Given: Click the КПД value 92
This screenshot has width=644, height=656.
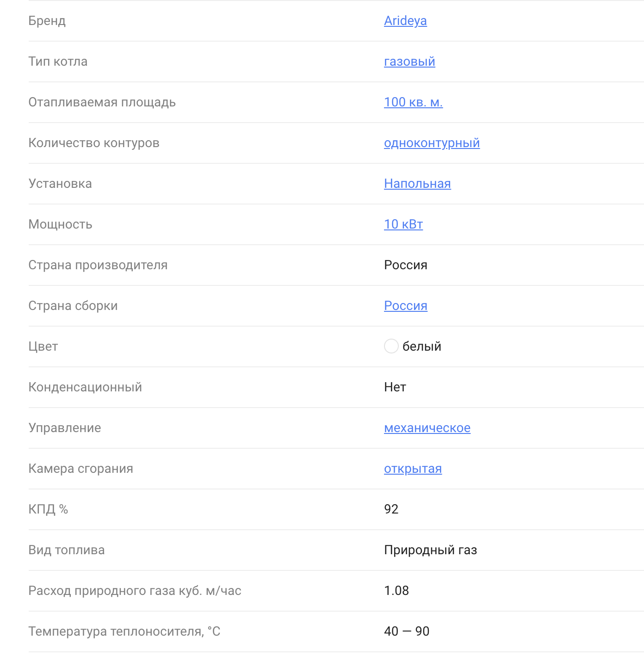Looking at the screenshot, I should pyautogui.click(x=391, y=509).
